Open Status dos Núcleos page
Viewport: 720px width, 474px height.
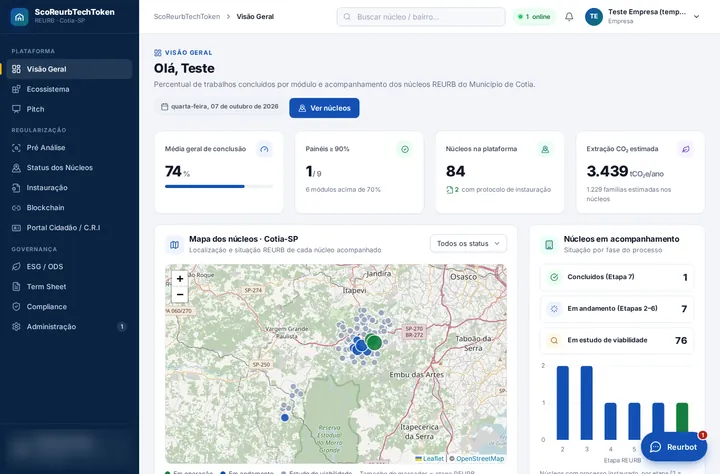[x=69, y=168]
